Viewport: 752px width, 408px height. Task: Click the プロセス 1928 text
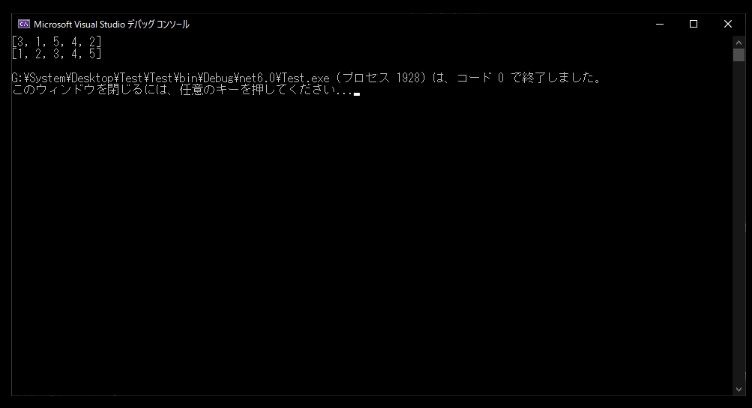(384, 78)
